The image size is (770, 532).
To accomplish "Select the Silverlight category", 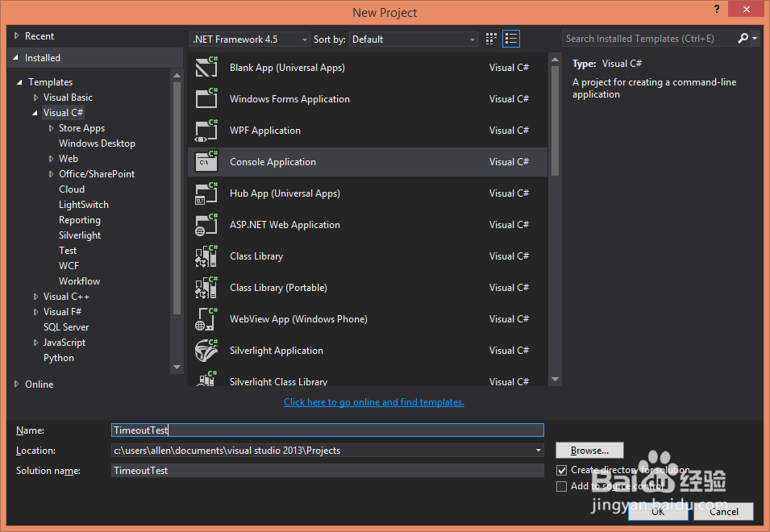I will (80, 235).
